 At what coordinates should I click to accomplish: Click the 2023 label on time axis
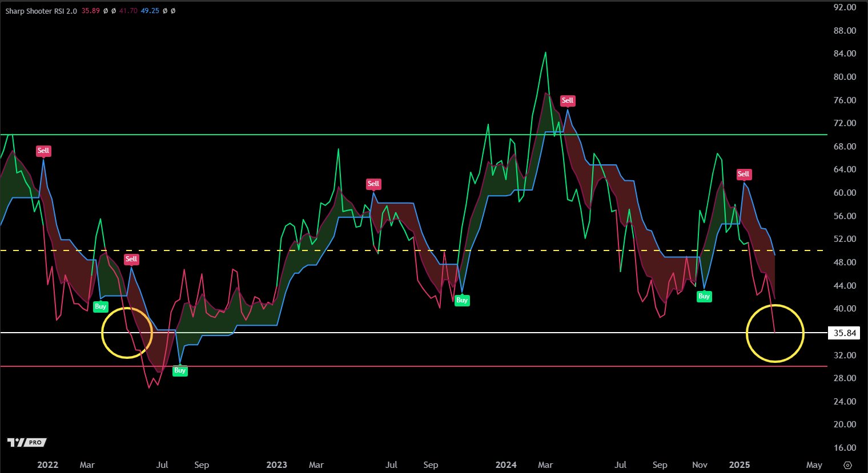[276, 464]
